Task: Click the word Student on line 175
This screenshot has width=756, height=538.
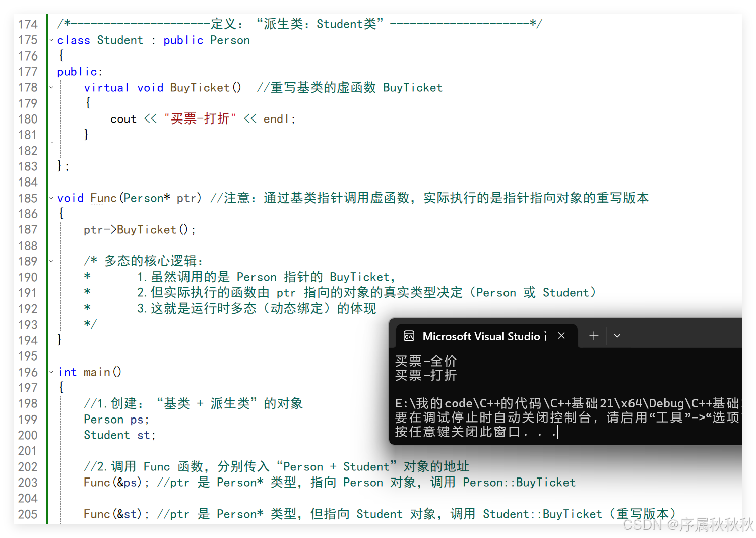Action: pos(120,40)
